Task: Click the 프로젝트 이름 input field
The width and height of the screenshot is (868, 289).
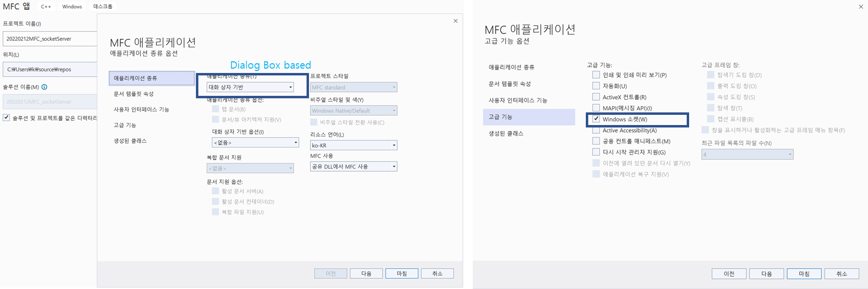Action: click(50, 39)
